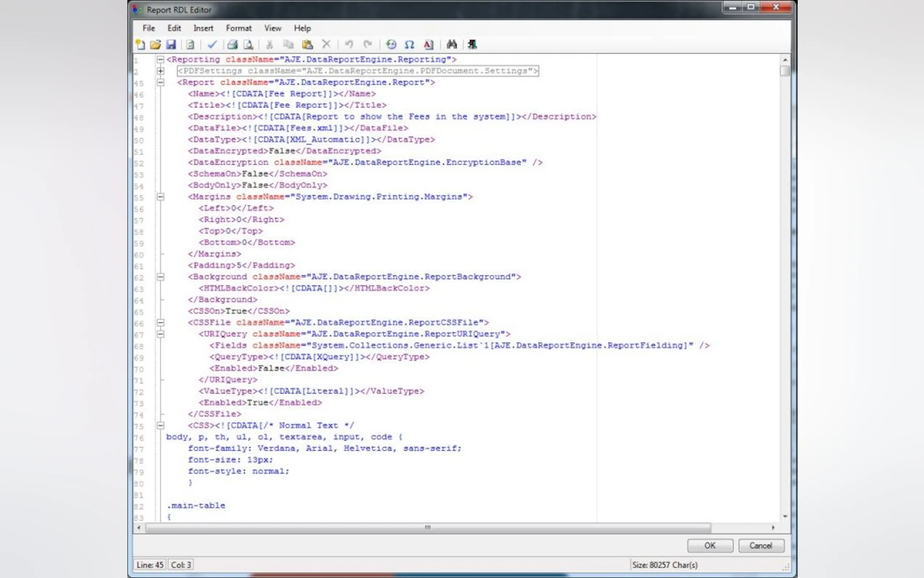924x578 pixels.
Task: Click the Cancel button
Action: click(x=761, y=546)
